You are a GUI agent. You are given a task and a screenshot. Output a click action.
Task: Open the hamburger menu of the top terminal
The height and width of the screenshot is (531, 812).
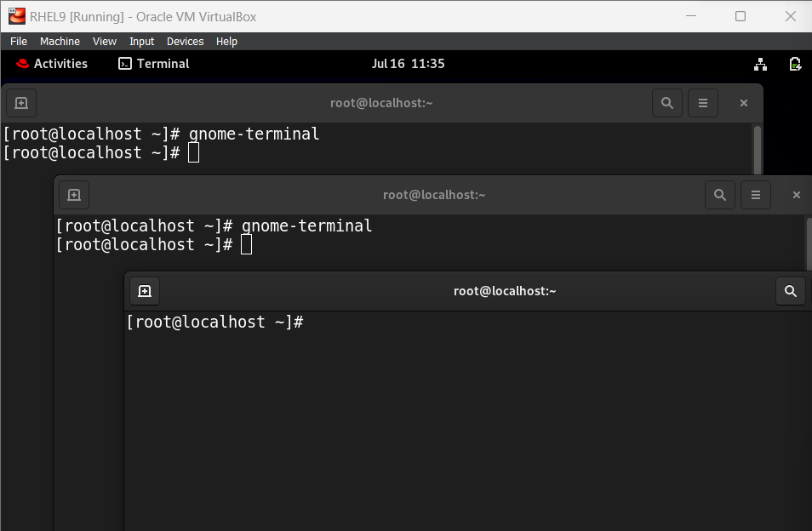pyautogui.click(x=703, y=103)
